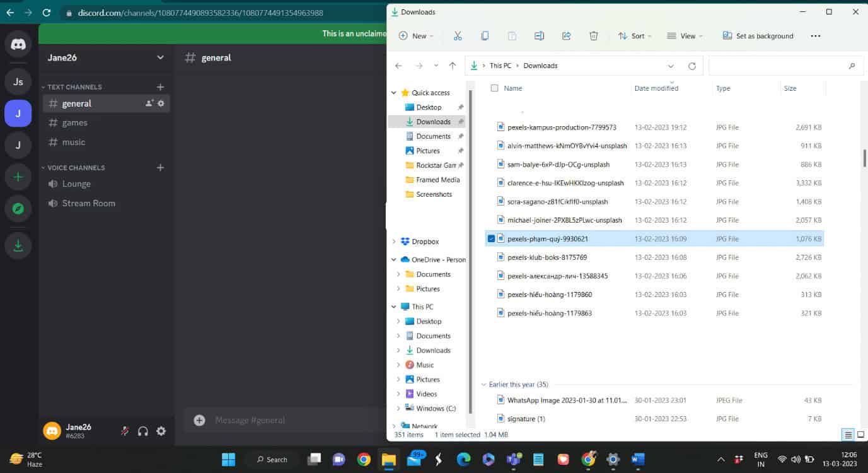Select the Cut icon in Explorer toolbar

pyautogui.click(x=458, y=36)
